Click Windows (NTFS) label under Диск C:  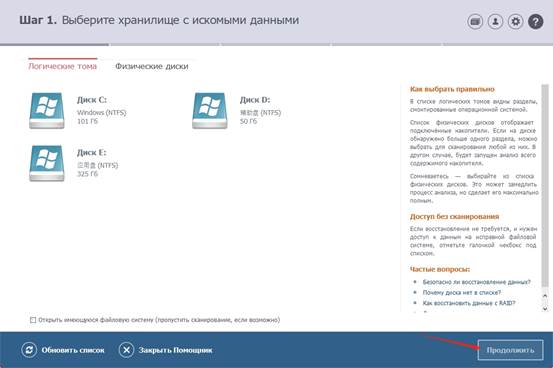[102, 113]
